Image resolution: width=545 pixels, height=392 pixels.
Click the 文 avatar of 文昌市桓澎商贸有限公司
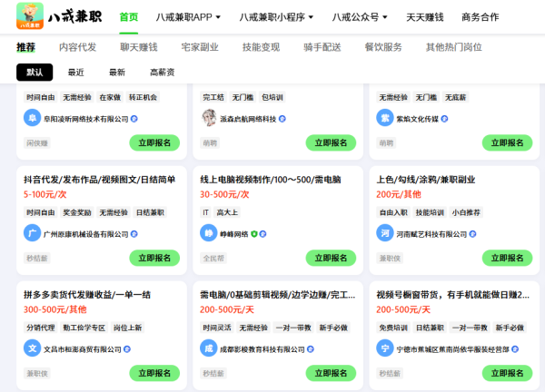pos(33,348)
